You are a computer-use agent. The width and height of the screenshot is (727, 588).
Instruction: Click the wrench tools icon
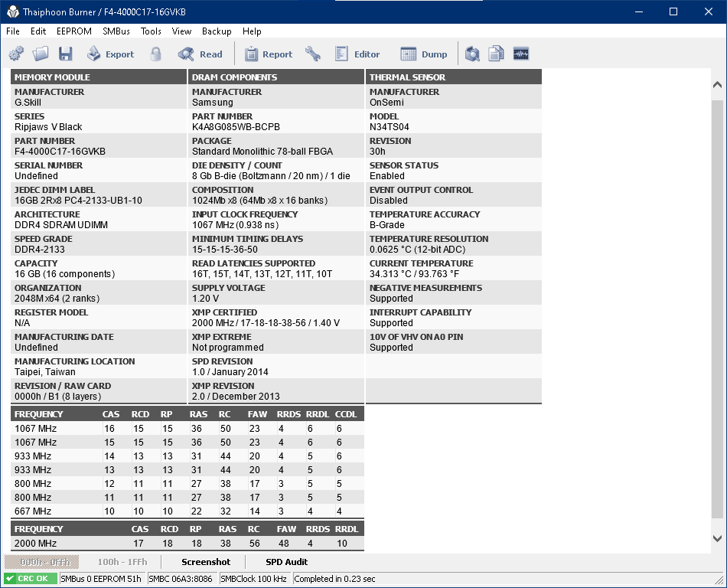click(313, 54)
